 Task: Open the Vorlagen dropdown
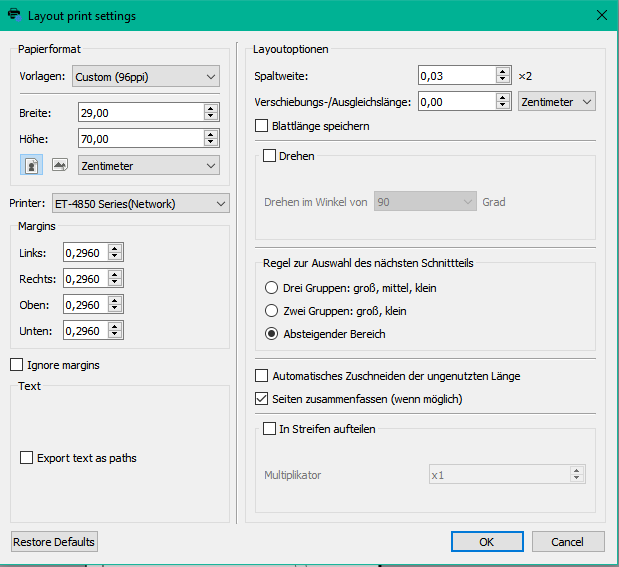145,76
